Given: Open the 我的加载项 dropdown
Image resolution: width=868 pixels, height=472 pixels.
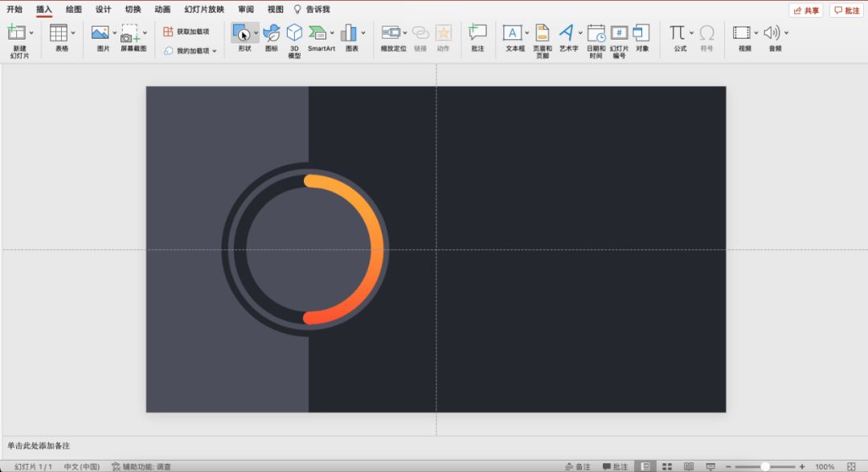Looking at the screenshot, I should pyautogui.click(x=191, y=51).
